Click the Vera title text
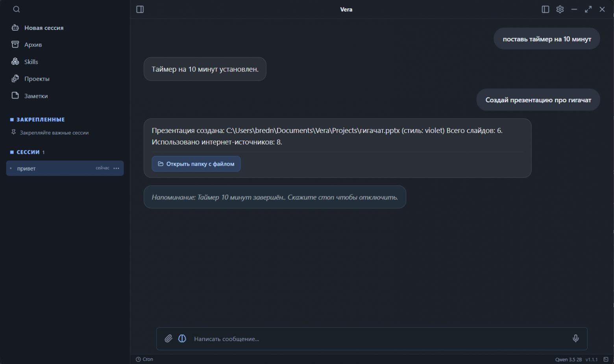 coord(346,9)
